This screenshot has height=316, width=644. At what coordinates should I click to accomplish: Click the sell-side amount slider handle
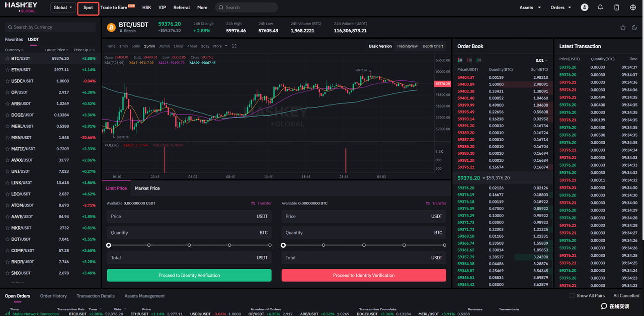click(283, 245)
